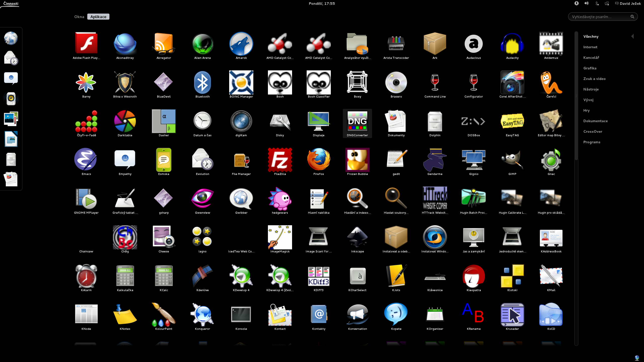Launch hedgewars game

(x=280, y=201)
